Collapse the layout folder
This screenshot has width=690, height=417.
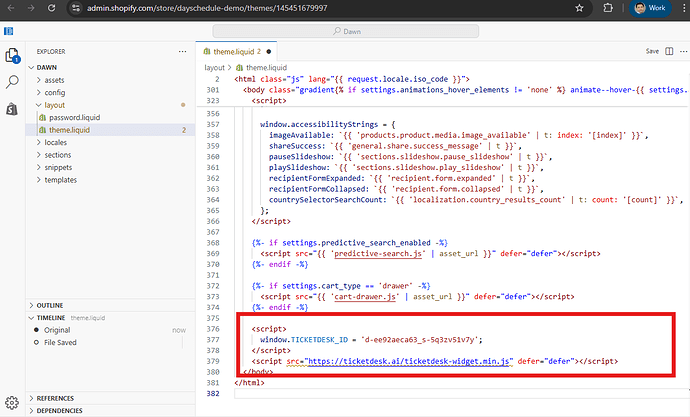coord(55,104)
